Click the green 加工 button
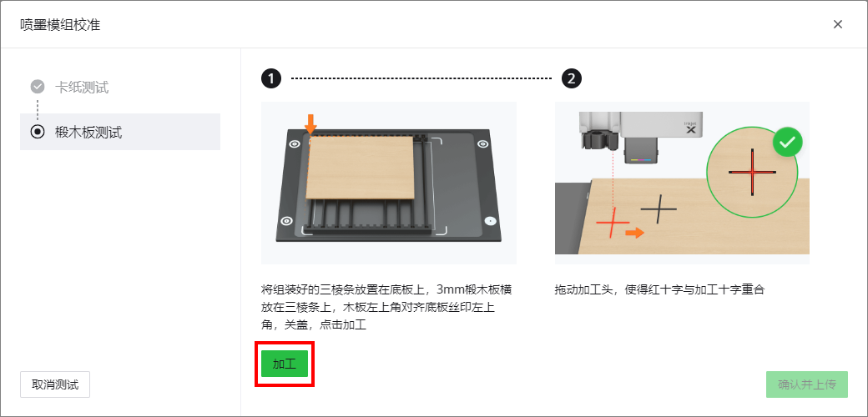This screenshot has height=417, width=868. tap(285, 364)
